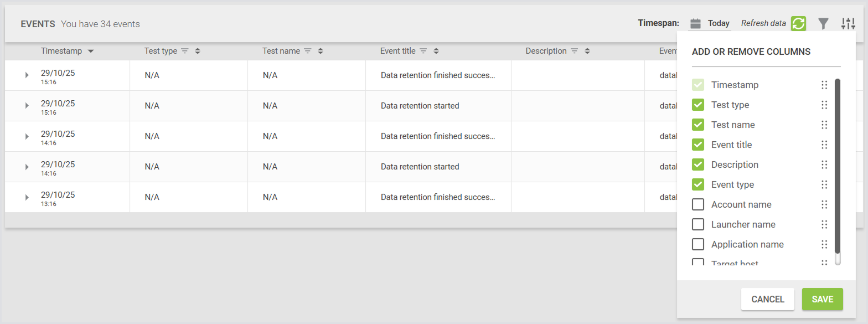Click sort arrows on Test name column

pyautogui.click(x=321, y=51)
